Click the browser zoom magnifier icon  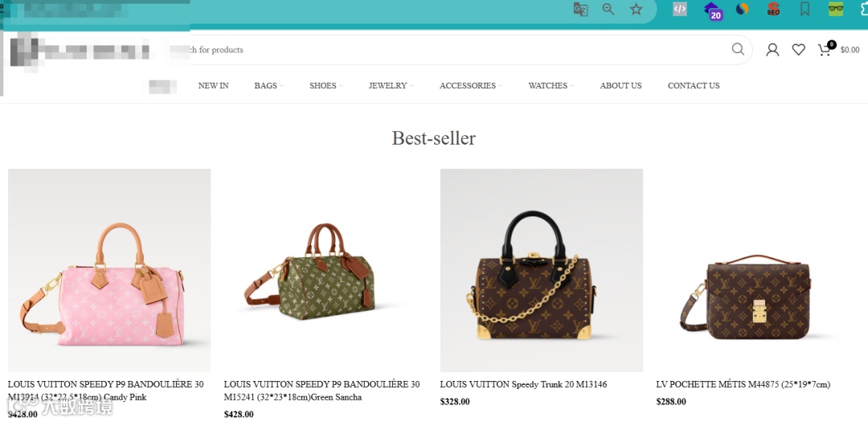[x=608, y=10]
